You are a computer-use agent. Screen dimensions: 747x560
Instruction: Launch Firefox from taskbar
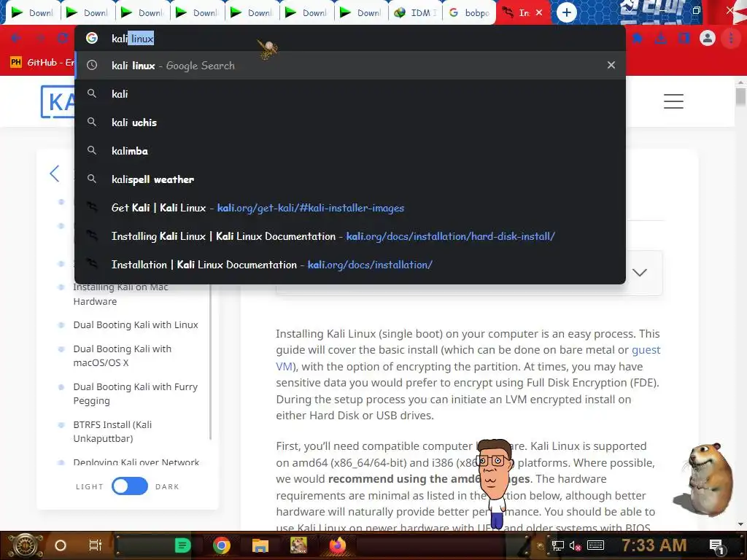point(337,545)
